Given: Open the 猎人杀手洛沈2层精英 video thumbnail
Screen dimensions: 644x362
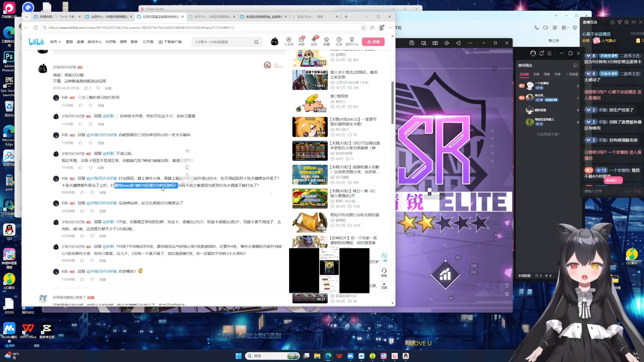Looking at the screenshot, I should [310, 80].
